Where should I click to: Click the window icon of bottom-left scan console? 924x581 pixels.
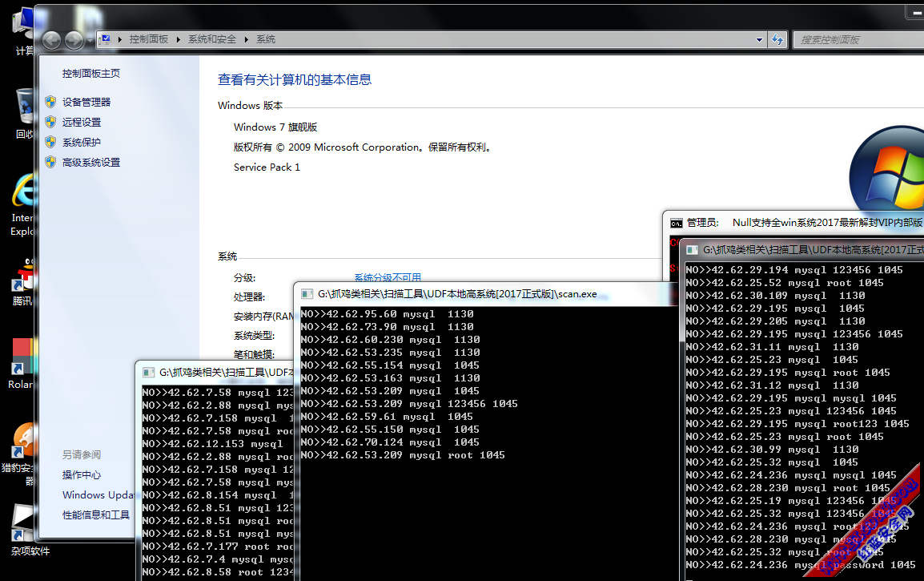click(148, 372)
